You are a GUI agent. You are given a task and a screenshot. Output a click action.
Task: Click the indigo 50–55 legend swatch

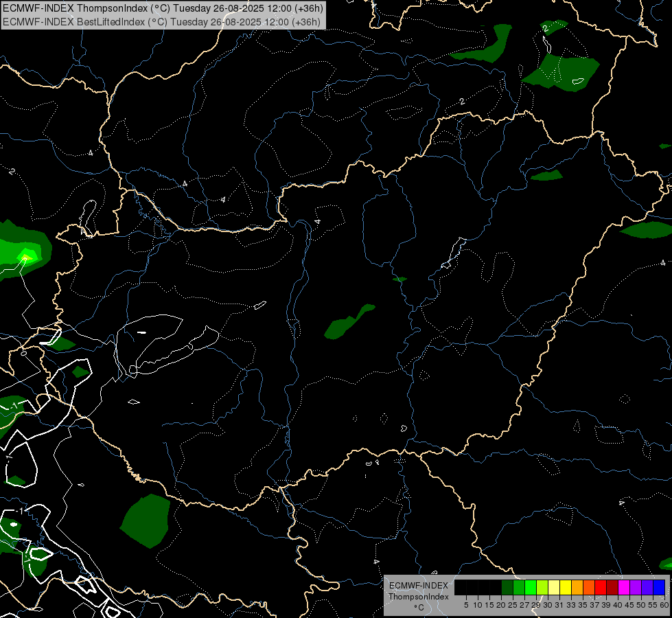(647, 587)
